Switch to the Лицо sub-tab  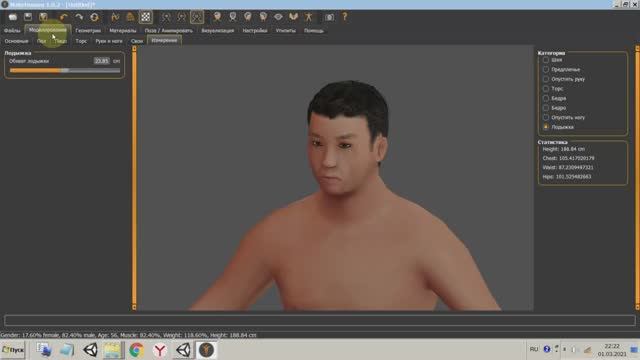(x=60, y=41)
